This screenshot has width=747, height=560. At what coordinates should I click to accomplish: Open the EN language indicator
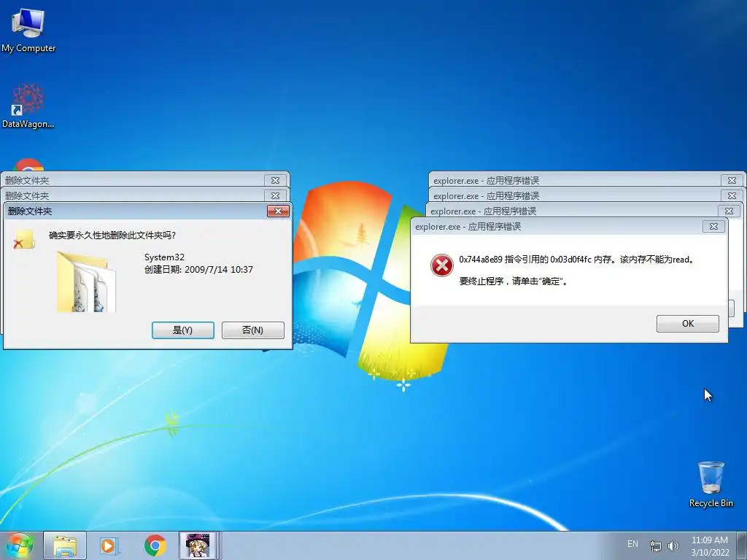(632, 544)
